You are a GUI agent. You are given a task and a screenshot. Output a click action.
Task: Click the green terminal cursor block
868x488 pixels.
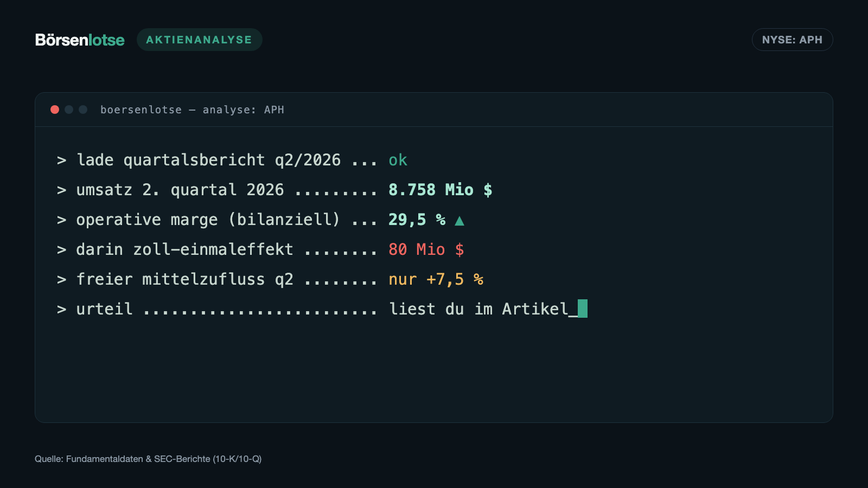coord(583,309)
